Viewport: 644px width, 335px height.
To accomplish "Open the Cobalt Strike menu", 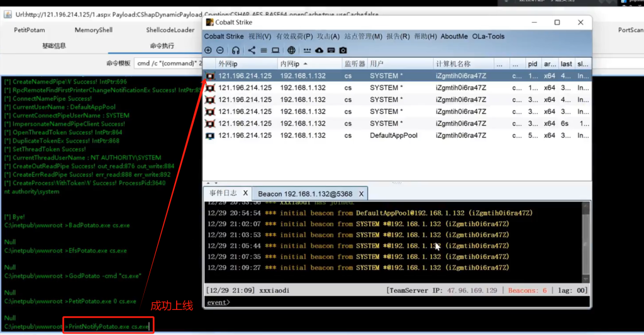I will (x=224, y=36).
